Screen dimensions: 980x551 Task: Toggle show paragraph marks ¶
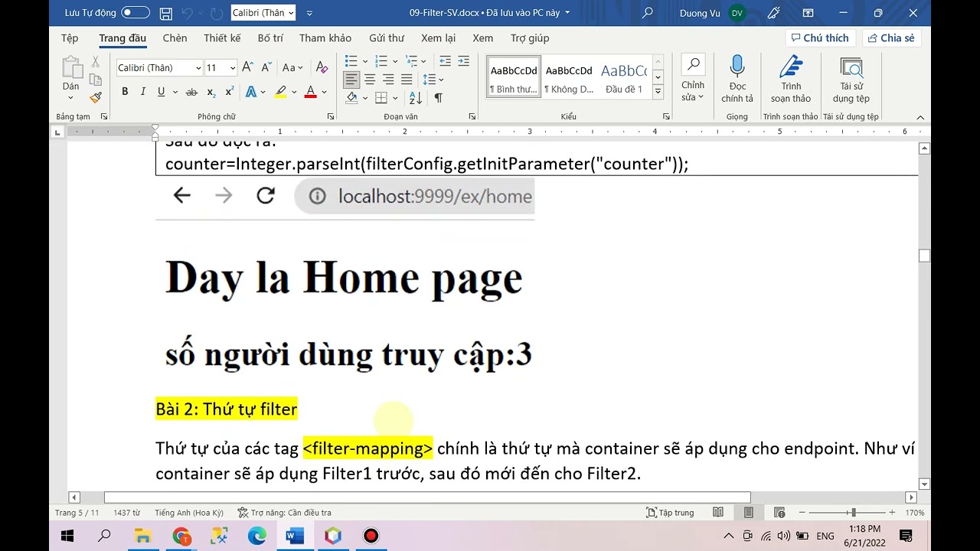click(439, 98)
